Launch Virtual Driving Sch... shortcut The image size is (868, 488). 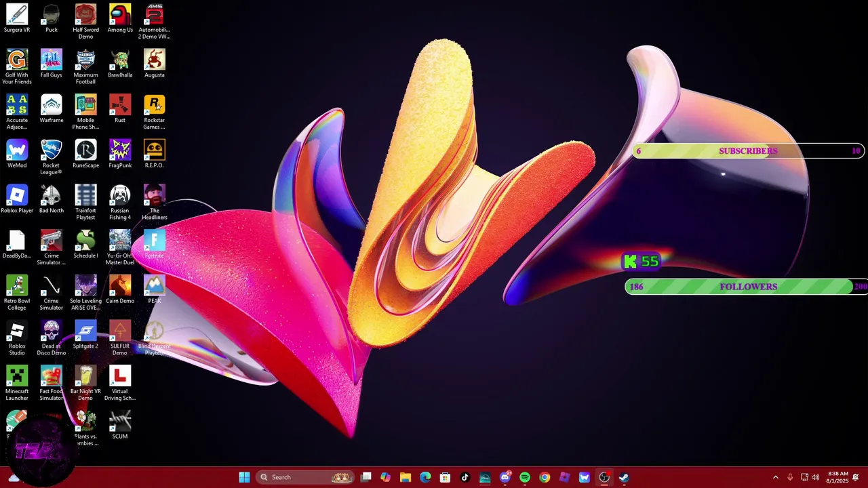click(120, 383)
